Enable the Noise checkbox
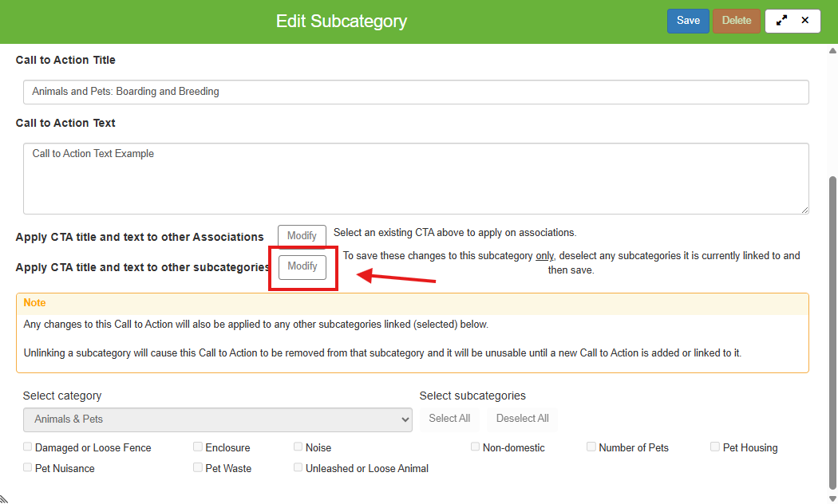 (x=298, y=447)
